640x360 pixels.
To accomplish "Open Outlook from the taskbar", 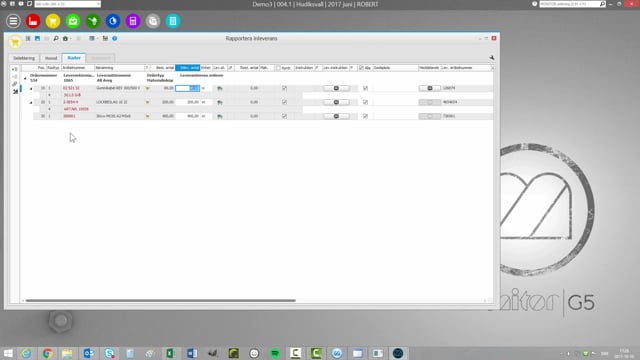I will (x=89, y=353).
